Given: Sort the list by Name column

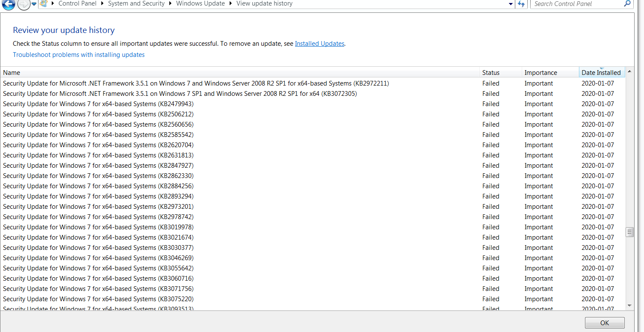Looking at the screenshot, I should coord(240,73).
